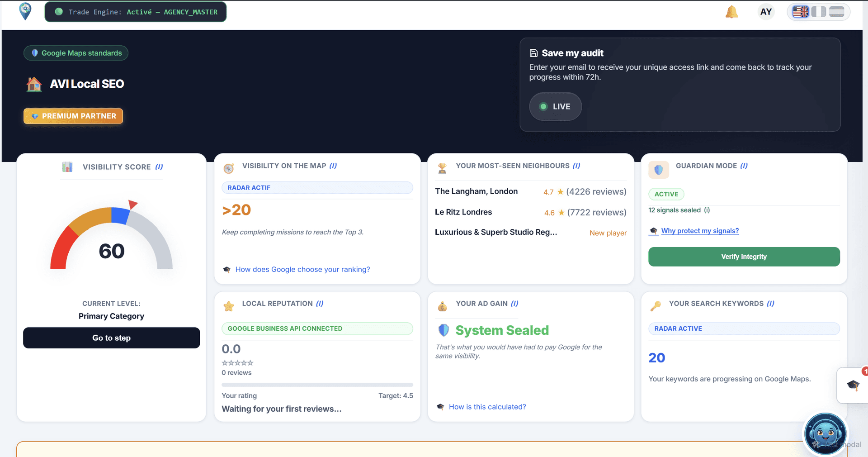Viewport: 868px width, 457px height.
Task: Open info tooltip for Most-Seen Neighbours
Action: (576, 166)
